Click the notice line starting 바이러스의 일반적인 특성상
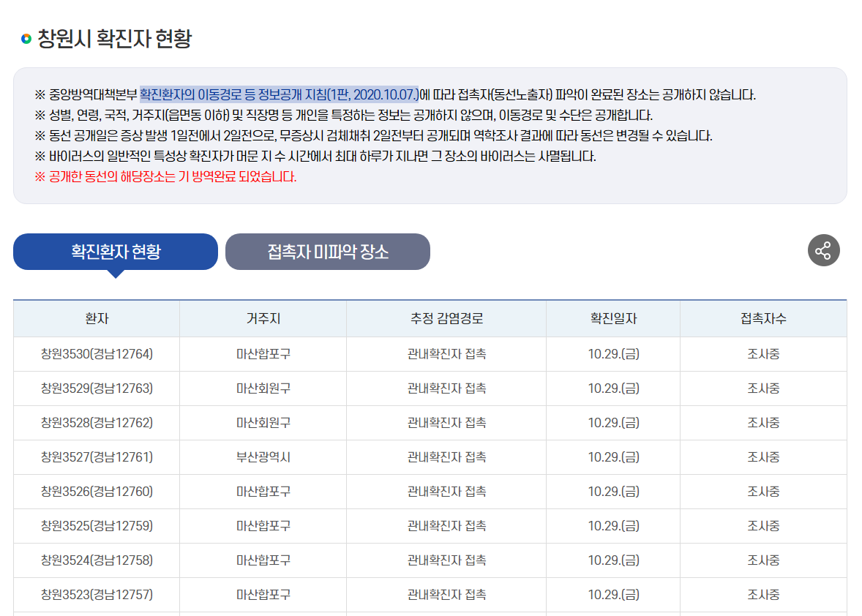The width and height of the screenshot is (862, 616). 315,157
